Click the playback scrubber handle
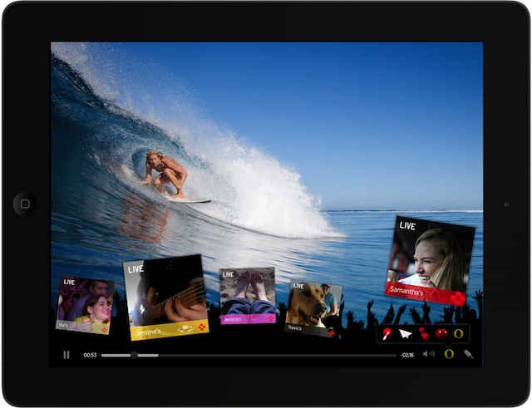Image resolution: width=532 pixels, height=408 pixels. (134, 355)
